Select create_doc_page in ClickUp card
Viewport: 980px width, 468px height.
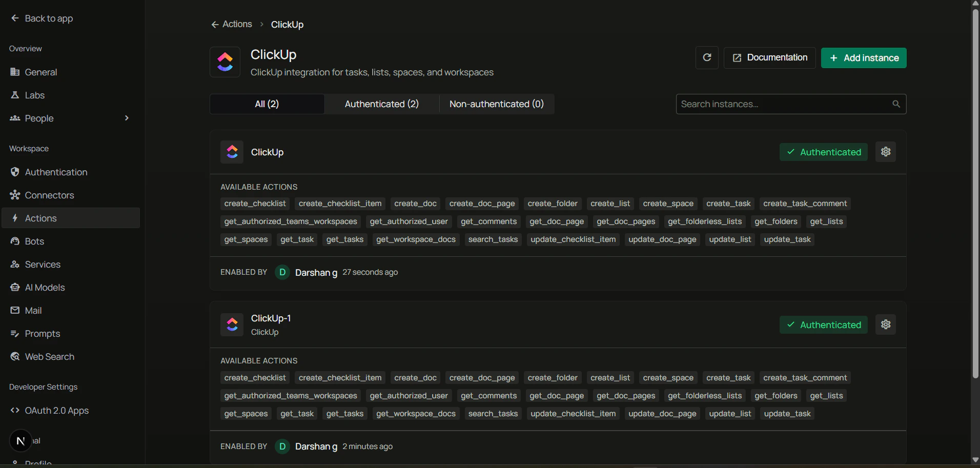click(x=482, y=204)
